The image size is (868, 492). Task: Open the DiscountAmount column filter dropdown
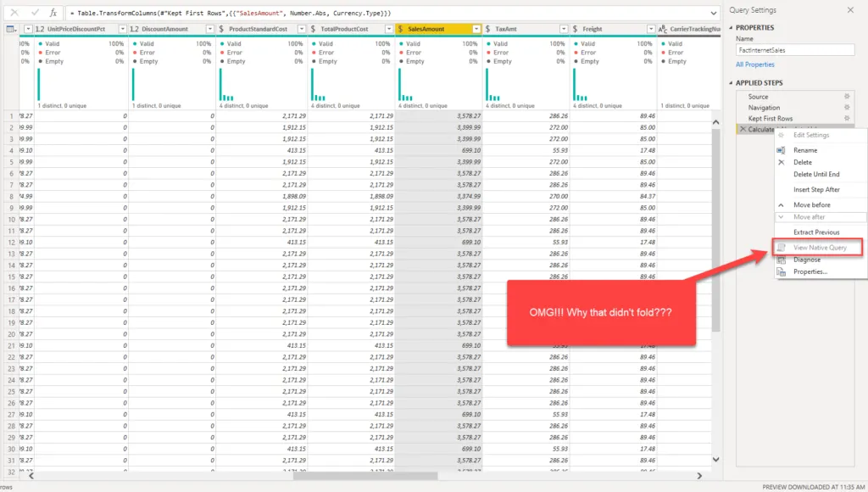click(210, 29)
